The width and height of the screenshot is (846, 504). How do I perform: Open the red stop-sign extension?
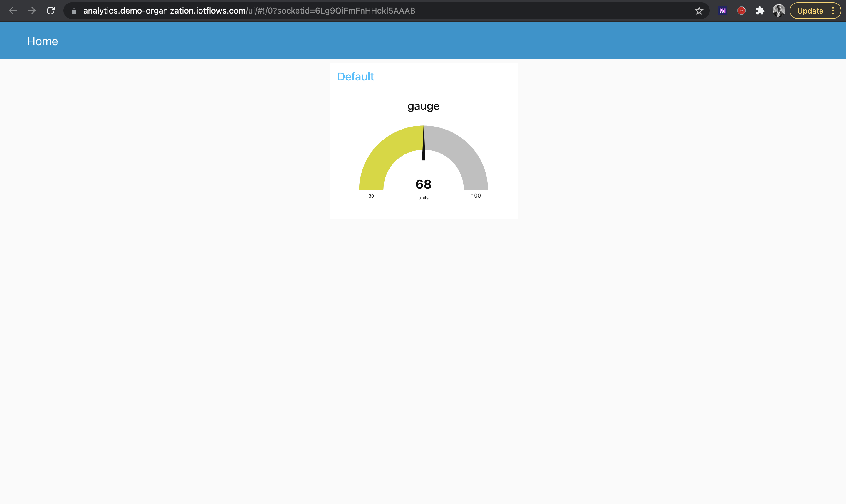pos(741,11)
